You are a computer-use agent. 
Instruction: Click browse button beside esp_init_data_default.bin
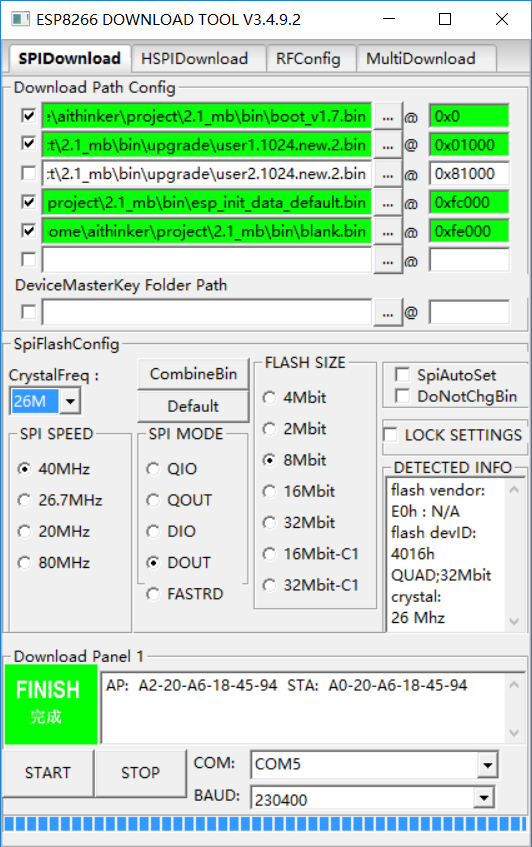tap(388, 203)
